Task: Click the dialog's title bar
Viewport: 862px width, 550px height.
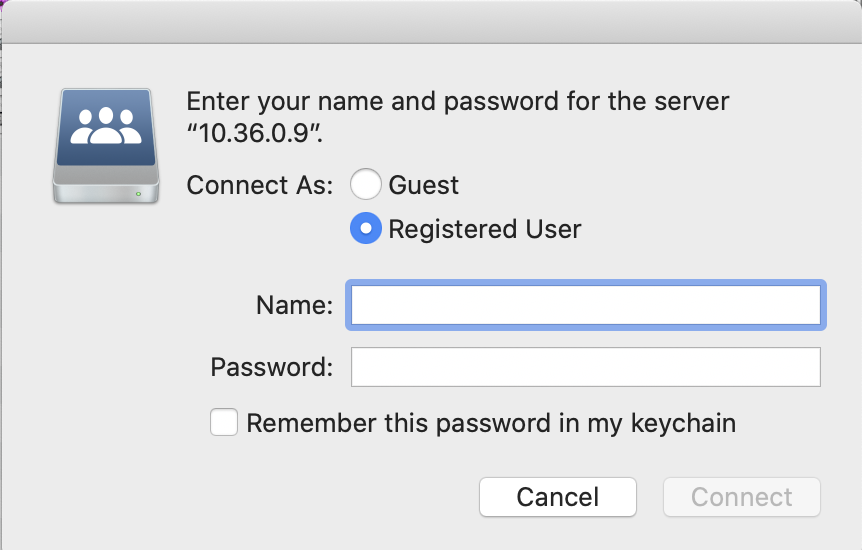Action: point(431,22)
